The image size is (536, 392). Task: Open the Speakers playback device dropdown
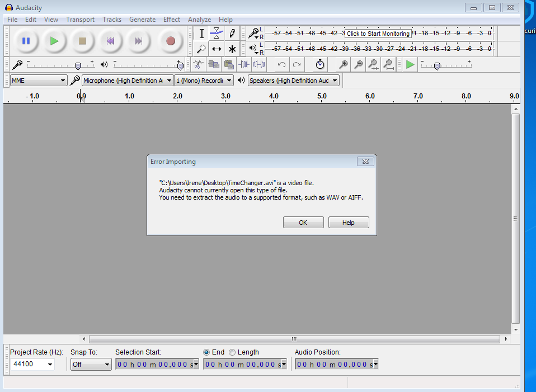294,81
